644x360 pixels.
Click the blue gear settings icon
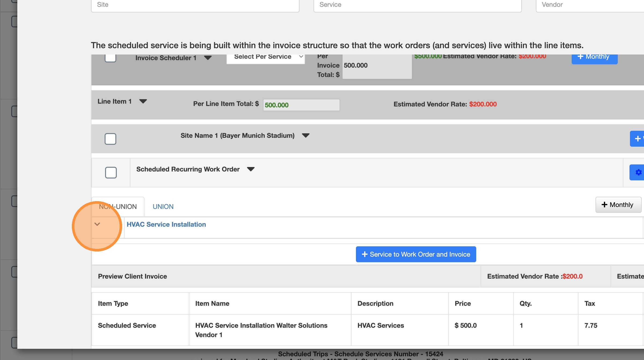coord(638,172)
